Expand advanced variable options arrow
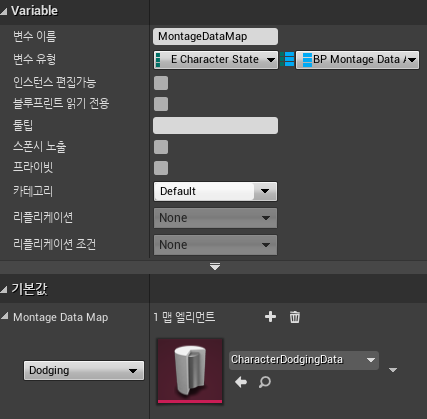This screenshot has width=427, height=419. (x=215, y=267)
